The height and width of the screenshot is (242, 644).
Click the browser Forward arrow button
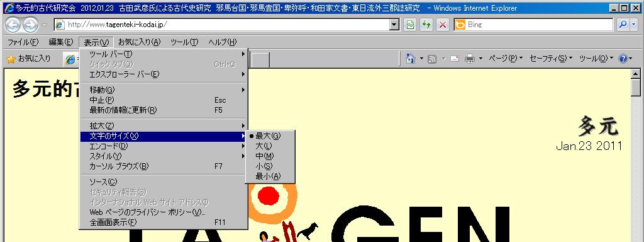click(x=30, y=25)
